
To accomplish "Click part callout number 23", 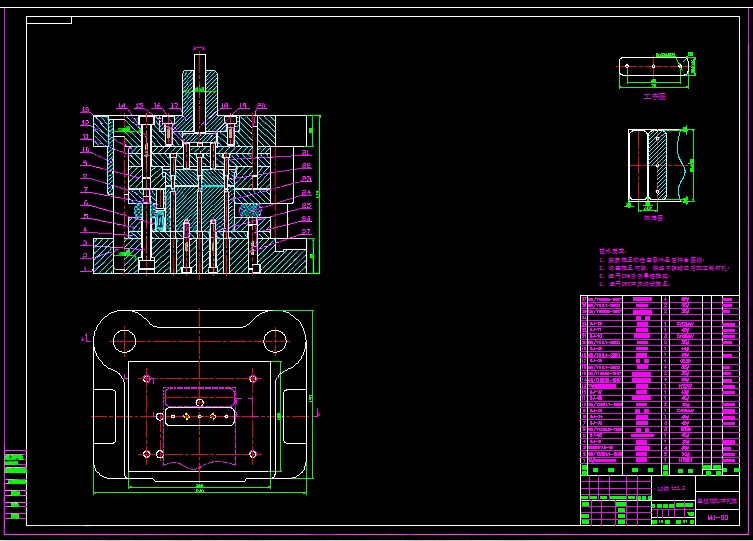I will click(x=306, y=179).
